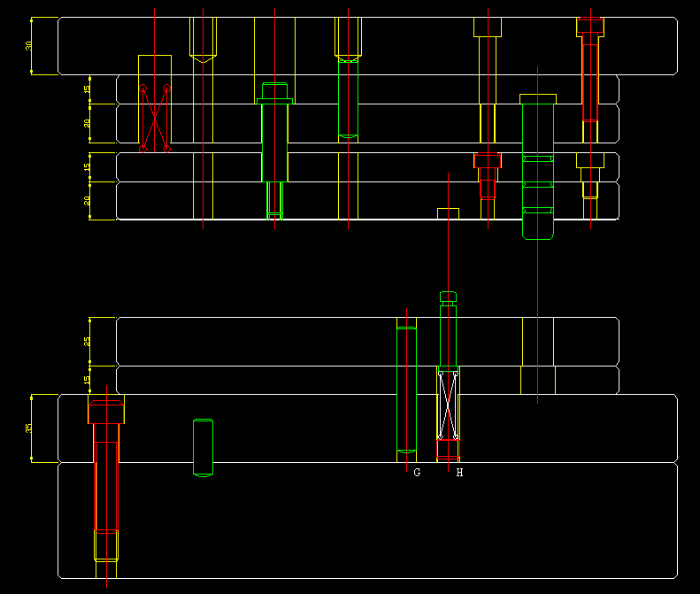Select the red threaded end of bottom-left screw

[x=106, y=544]
